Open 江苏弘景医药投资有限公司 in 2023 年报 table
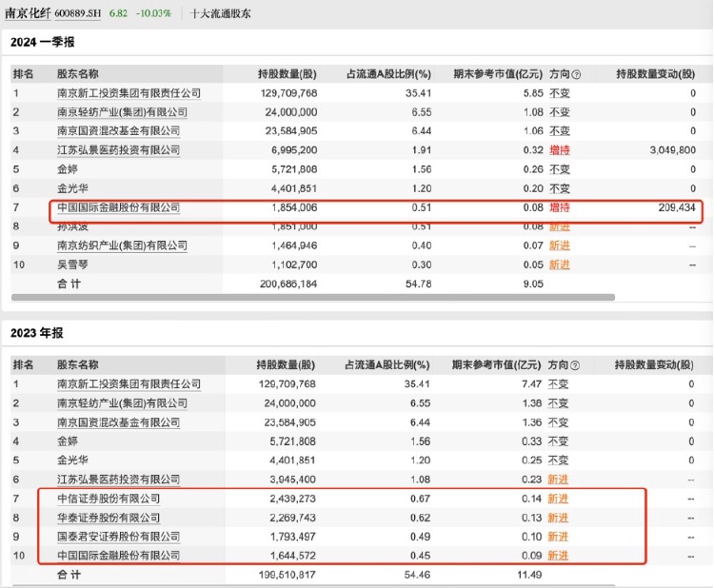The height and width of the screenshot is (588, 714). tap(118, 480)
